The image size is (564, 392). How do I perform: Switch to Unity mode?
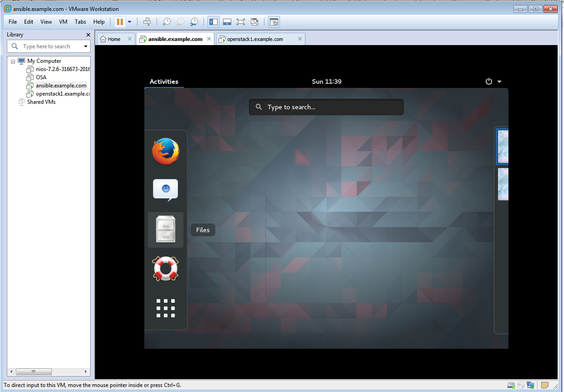pos(254,21)
